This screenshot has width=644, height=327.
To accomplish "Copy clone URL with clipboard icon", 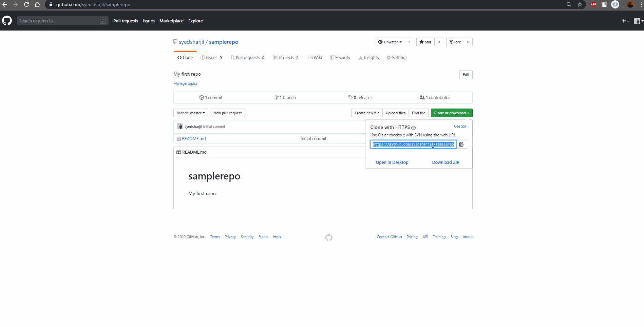I will click(x=461, y=145).
